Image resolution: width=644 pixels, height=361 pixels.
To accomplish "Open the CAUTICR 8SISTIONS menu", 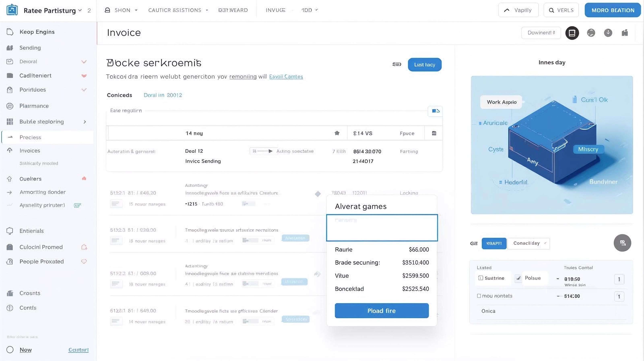I will (178, 10).
